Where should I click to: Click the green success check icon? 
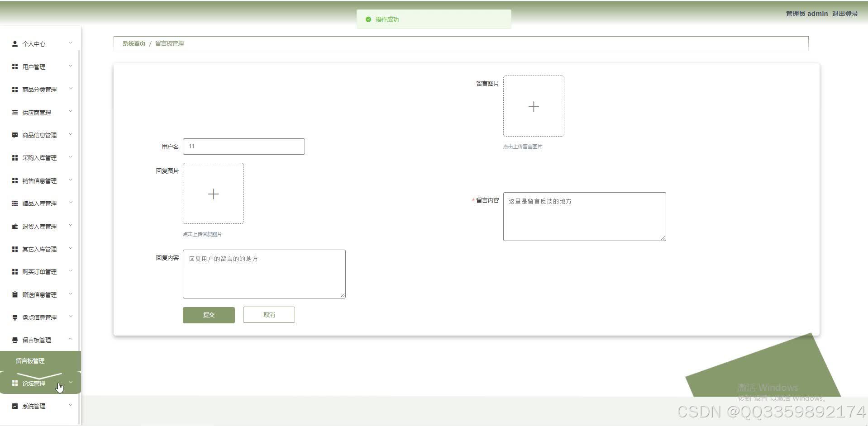(x=368, y=19)
